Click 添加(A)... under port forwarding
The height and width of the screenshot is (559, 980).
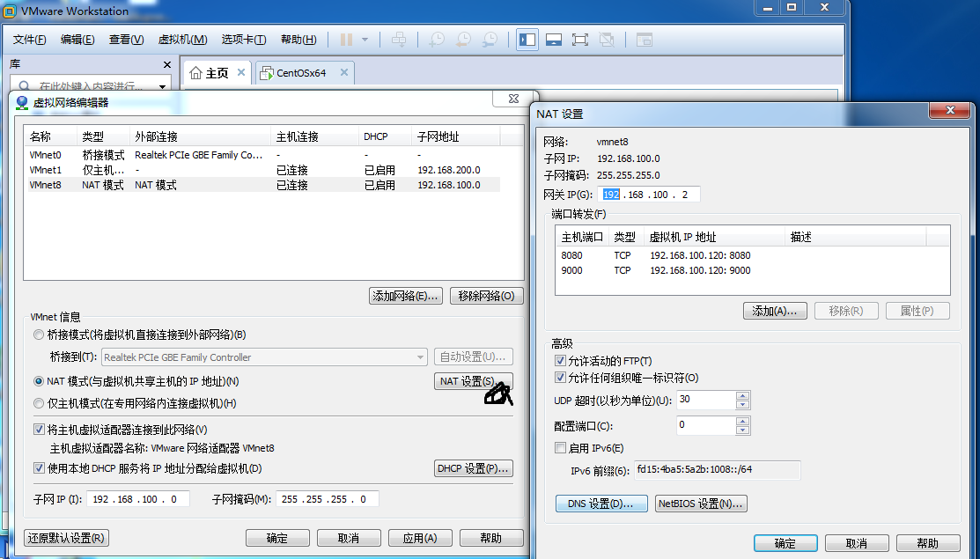(775, 311)
